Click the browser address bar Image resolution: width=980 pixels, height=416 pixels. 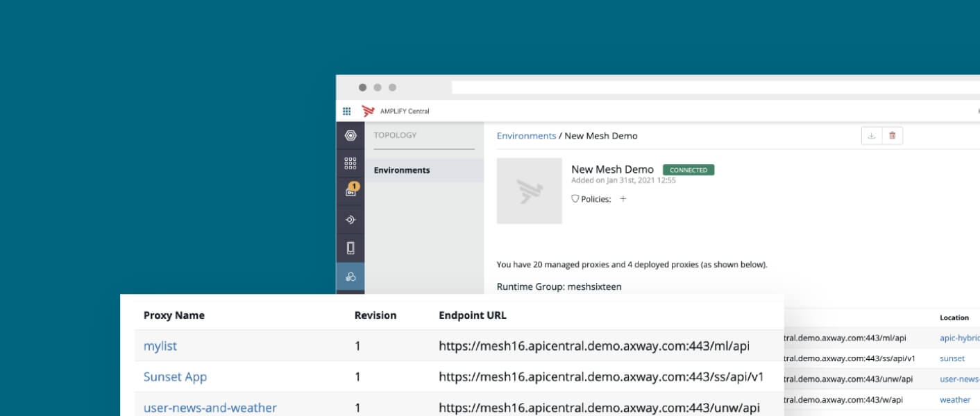click(716, 87)
